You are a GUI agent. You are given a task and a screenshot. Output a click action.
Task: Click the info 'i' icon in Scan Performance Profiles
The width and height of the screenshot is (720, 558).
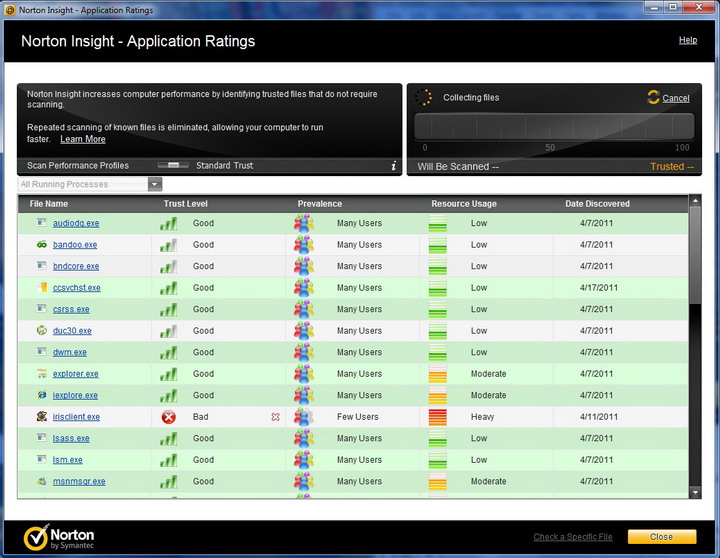coord(394,166)
